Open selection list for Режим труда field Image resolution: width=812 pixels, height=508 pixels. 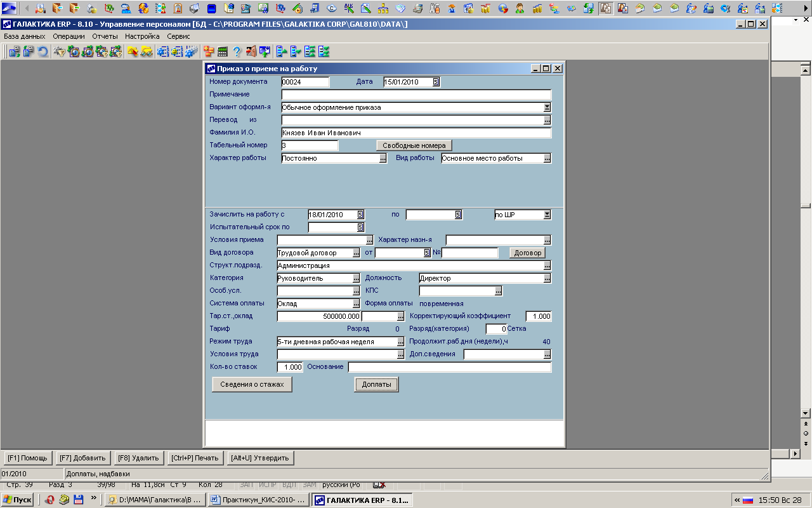(x=400, y=342)
